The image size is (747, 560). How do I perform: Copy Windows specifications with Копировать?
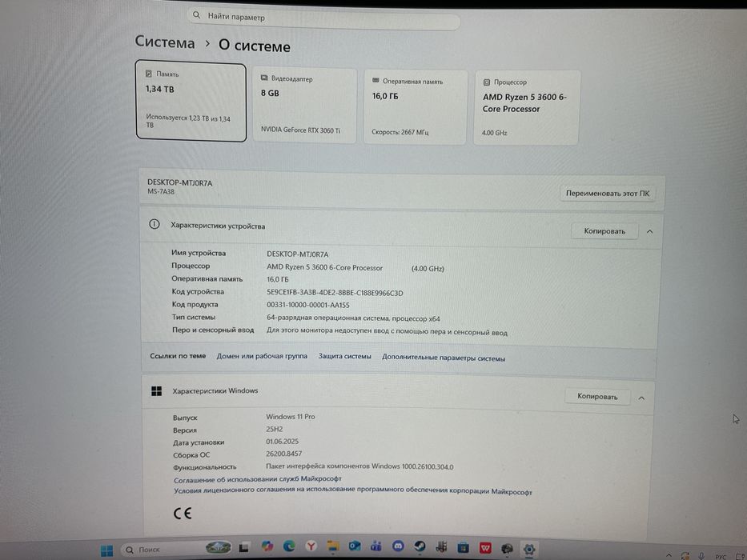[597, 396]
